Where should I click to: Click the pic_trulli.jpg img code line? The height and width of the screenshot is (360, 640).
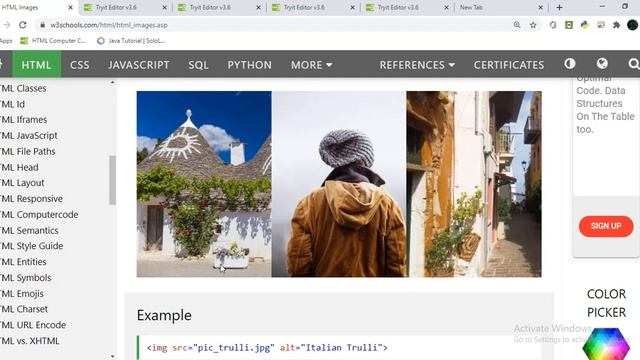pyautogui.click(x=267, y=348)
